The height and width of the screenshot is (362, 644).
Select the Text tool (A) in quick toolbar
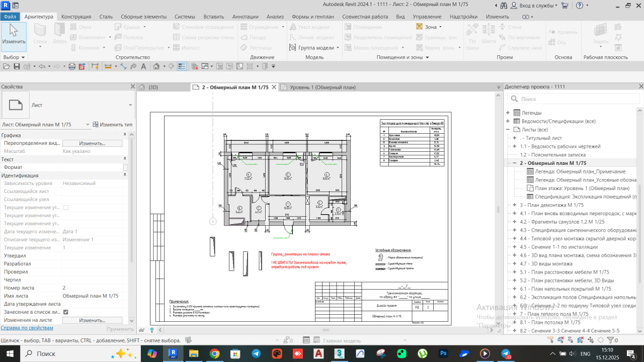tap(143, 66)
